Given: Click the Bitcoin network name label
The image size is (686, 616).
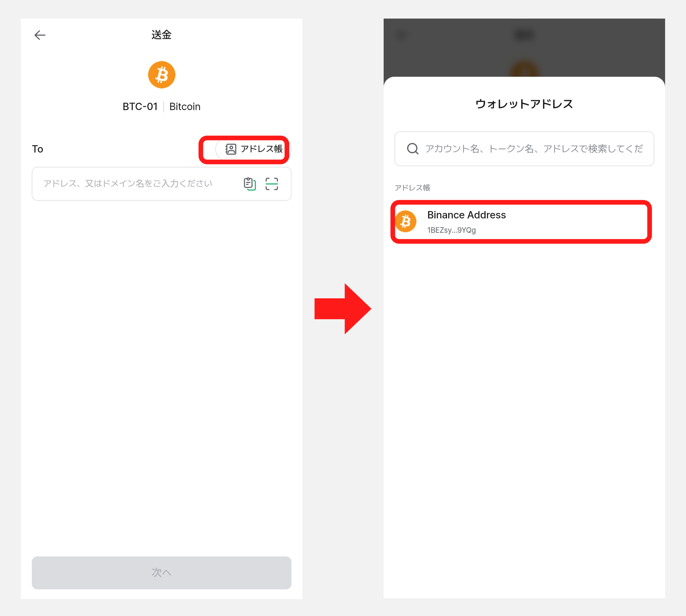Looking at the screenshot, I should pos(185,106).
